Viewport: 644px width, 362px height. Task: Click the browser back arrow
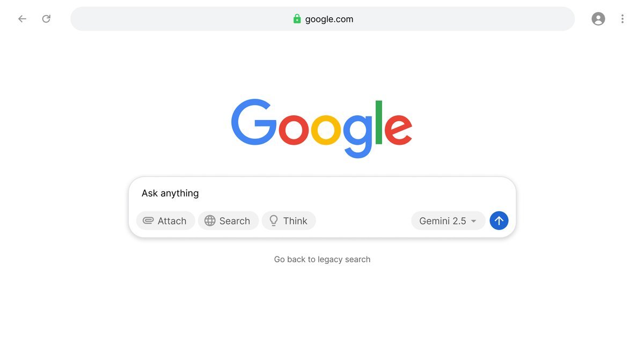pyautogui.click(x=22, y=19)
